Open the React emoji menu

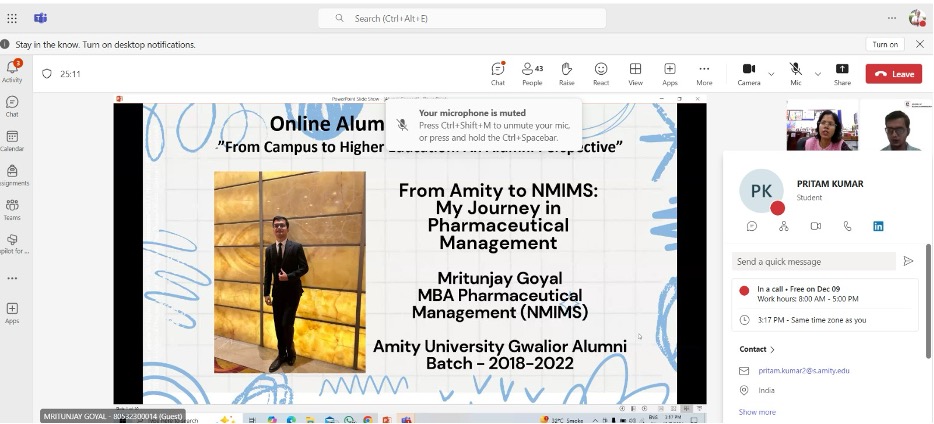(x=601, y=74)
